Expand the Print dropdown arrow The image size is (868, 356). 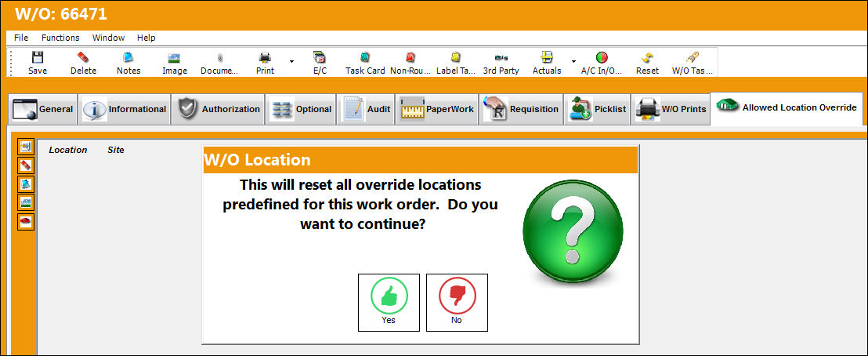(291, 61)
